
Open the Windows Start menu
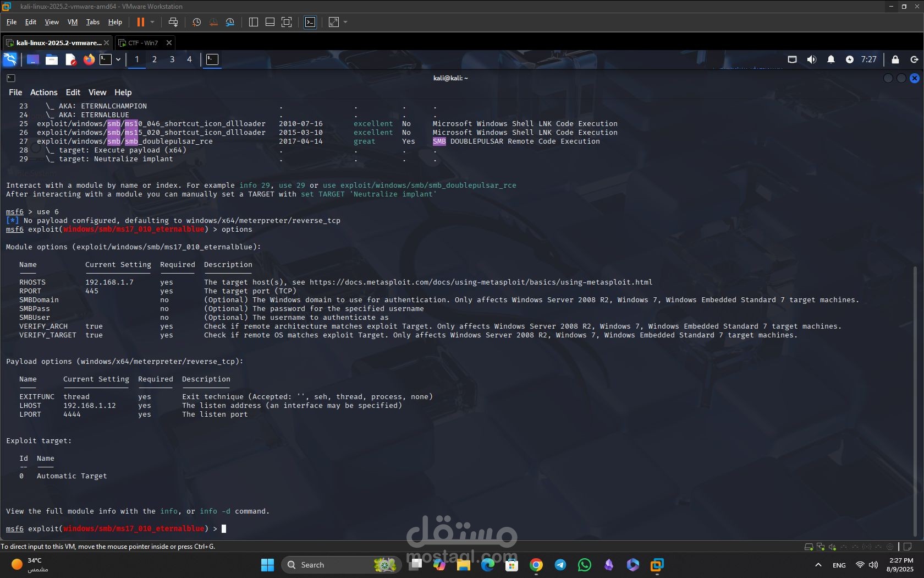point(267,565)
